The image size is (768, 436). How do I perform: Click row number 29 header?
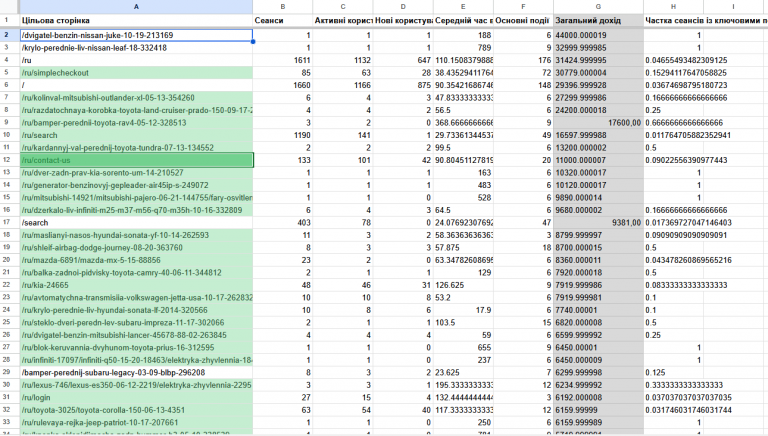7,373
